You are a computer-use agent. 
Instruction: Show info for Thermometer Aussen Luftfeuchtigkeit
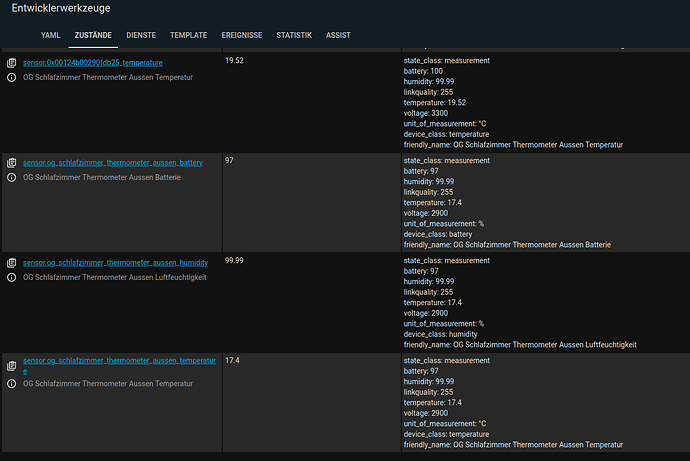pyautogui.click(x=12, y=277)
